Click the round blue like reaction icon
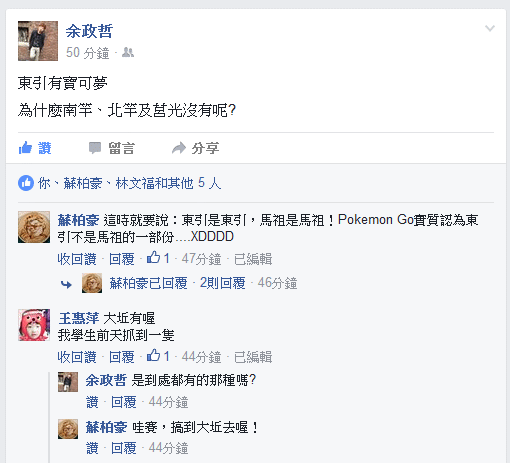 (x=26, y=183)
